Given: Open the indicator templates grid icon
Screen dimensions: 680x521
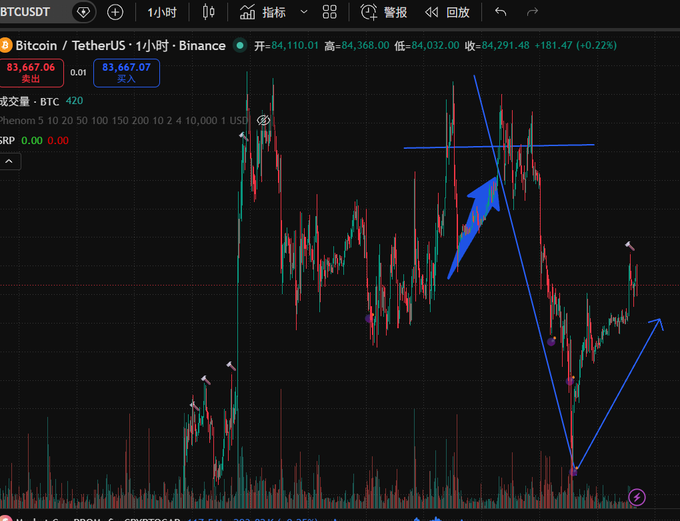Looking at the screenshot, I should click(x=330, y=12).
